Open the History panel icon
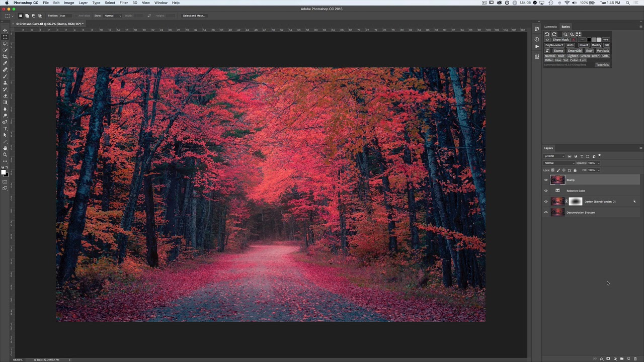This screenshot has width=644, height=362. (537, 29)
